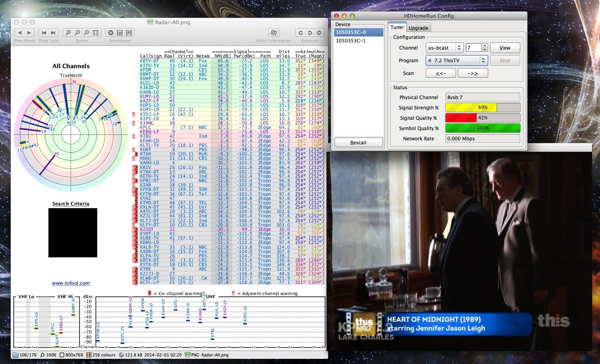Open the Program dropdown showing 7.2 ThisTV
Screen dimensions: 600x364
coord(457,60)
